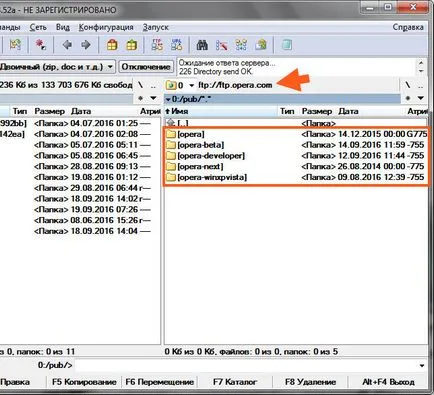The image size is (434, 395).
Task: Click the FTP drive icon labeled 0
Action: click(x=175, y=85)
